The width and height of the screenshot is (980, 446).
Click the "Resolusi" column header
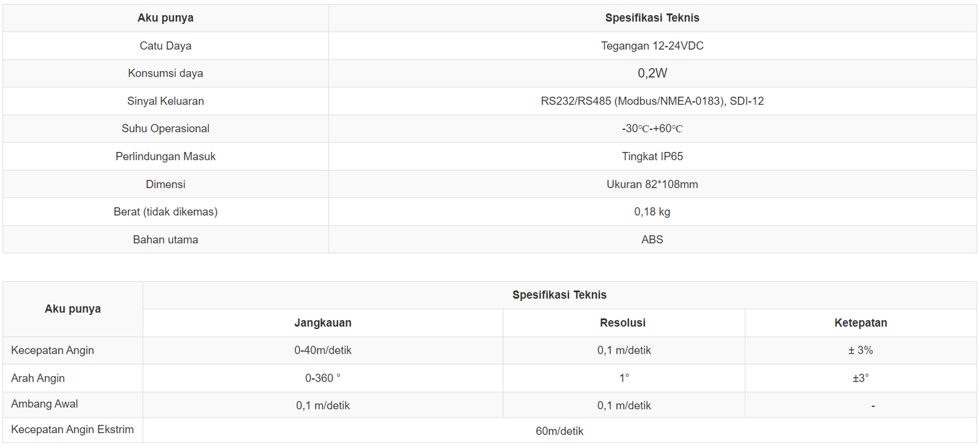tap(622, 323)
